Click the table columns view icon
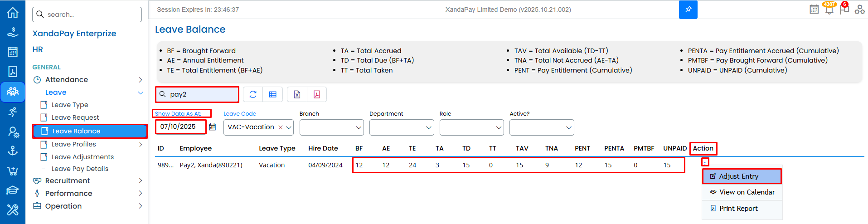 [273, 94]
